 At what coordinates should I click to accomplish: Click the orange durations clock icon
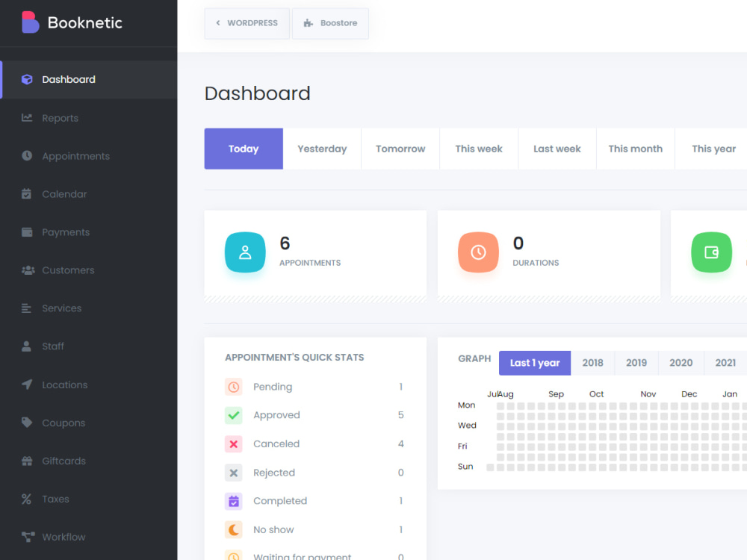(478, 252)
